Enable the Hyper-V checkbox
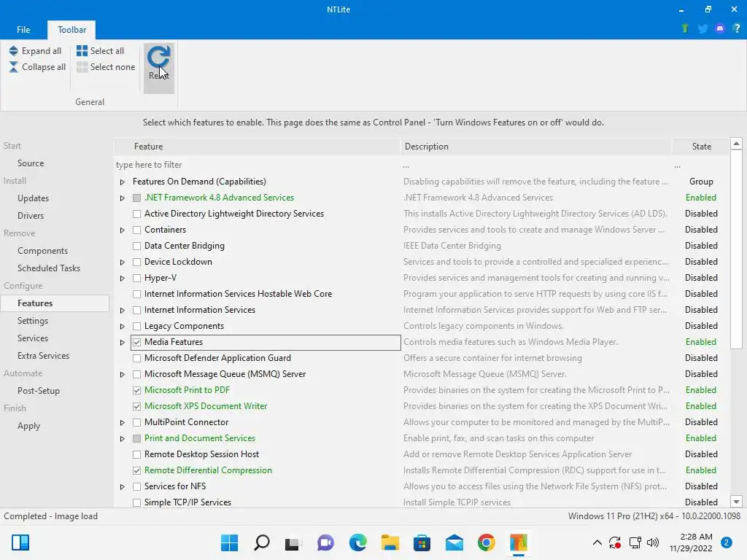The image size is (747, 560). click(136, 278)
